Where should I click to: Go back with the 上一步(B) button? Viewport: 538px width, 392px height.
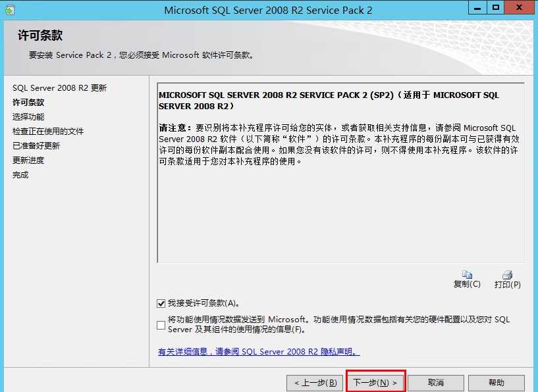click(x=315, y=383)
